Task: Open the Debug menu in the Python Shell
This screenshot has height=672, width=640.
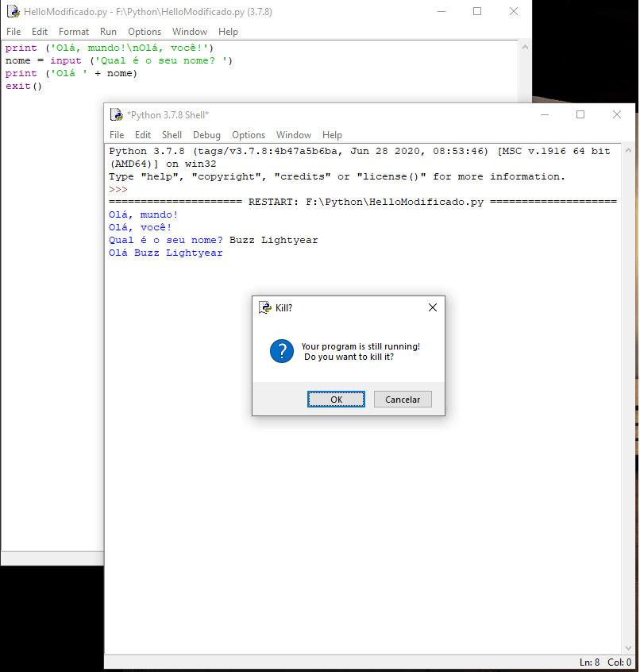Action: coord(206,135)
